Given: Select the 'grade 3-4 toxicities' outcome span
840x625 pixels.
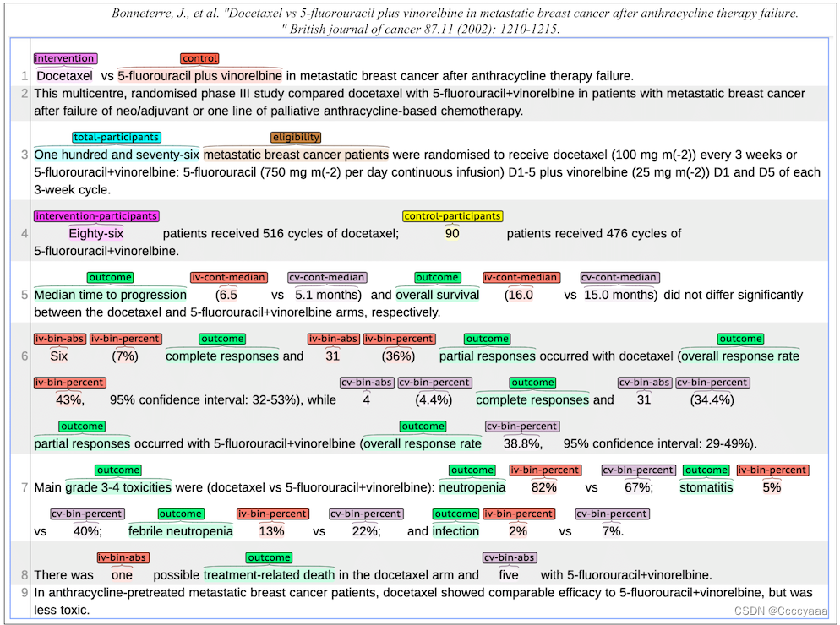Looking at the screenshot, I should 118,487.
